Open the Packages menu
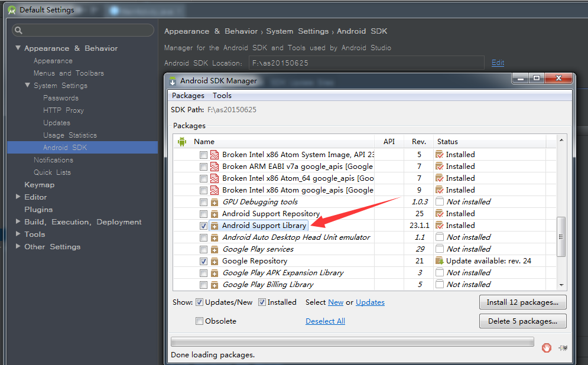This screenshot has width=588, height=365. 188,96
